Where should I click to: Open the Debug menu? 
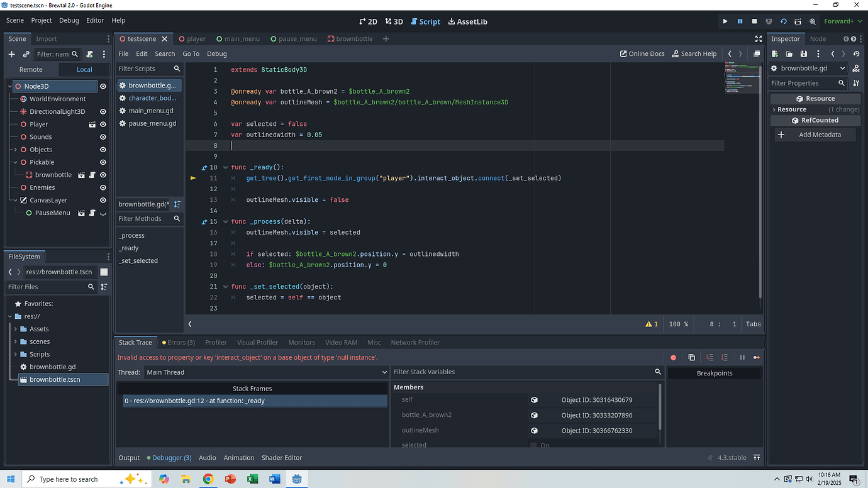70,20
